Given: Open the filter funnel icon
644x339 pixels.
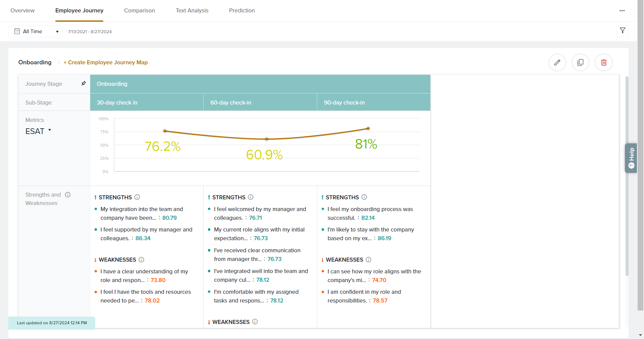Looking at the screenshot, I should [x=623, y=31].
